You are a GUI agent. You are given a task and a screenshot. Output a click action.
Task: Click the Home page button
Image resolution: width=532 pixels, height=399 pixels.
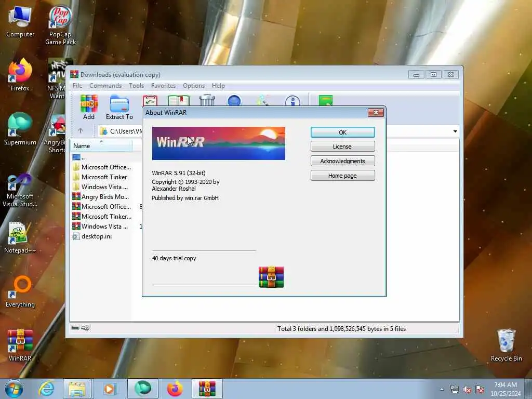(x=343, y=176)
